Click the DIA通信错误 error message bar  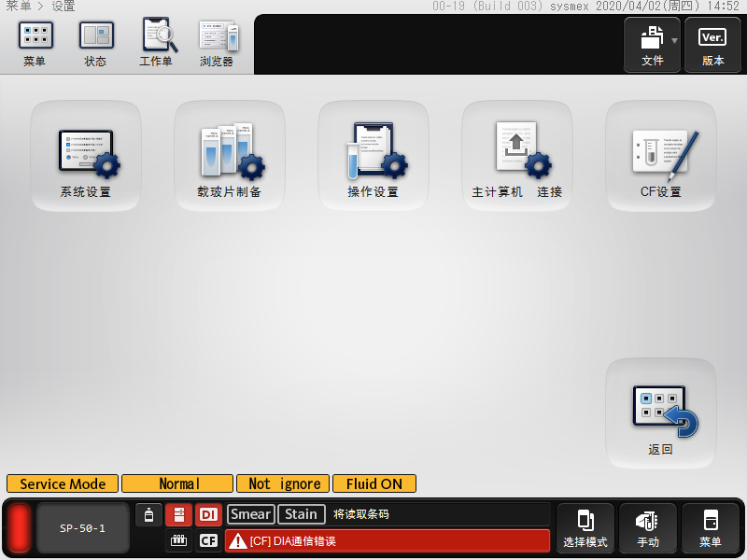pos(388,541)
